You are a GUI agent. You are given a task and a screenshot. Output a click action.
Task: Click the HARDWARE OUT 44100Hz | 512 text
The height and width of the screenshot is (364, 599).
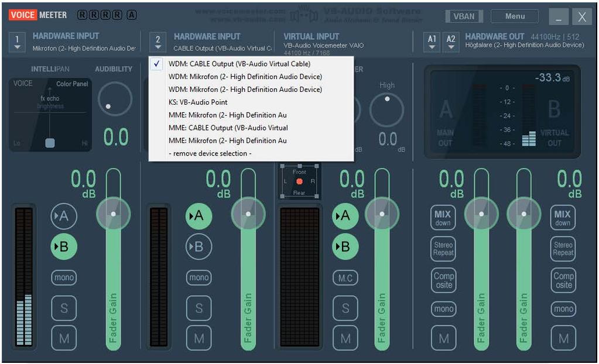coord(522,37)
